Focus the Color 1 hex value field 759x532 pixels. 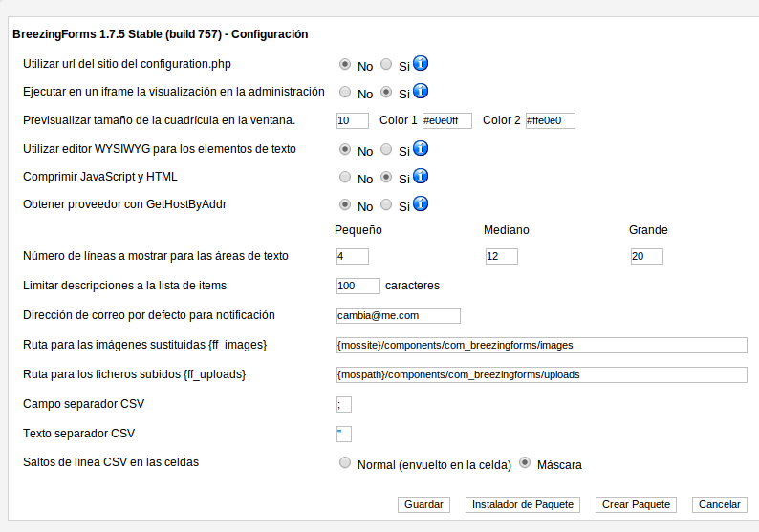pyautogui.click(x=447, y=121)
